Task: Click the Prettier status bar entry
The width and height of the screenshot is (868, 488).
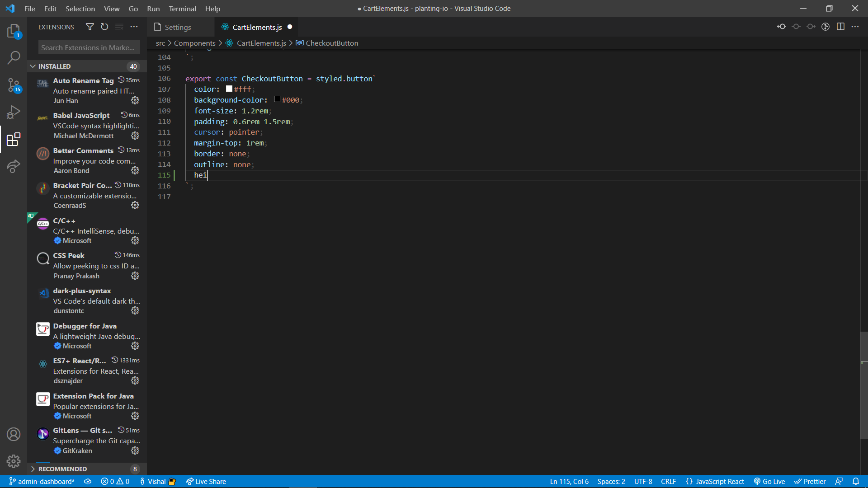Action: click(810, 481)
